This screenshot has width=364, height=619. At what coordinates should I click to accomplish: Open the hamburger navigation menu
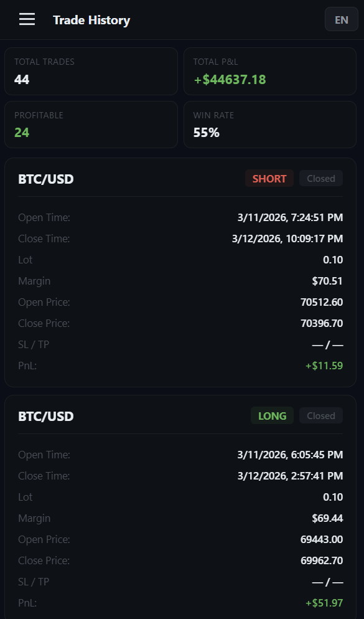[27, 19]
